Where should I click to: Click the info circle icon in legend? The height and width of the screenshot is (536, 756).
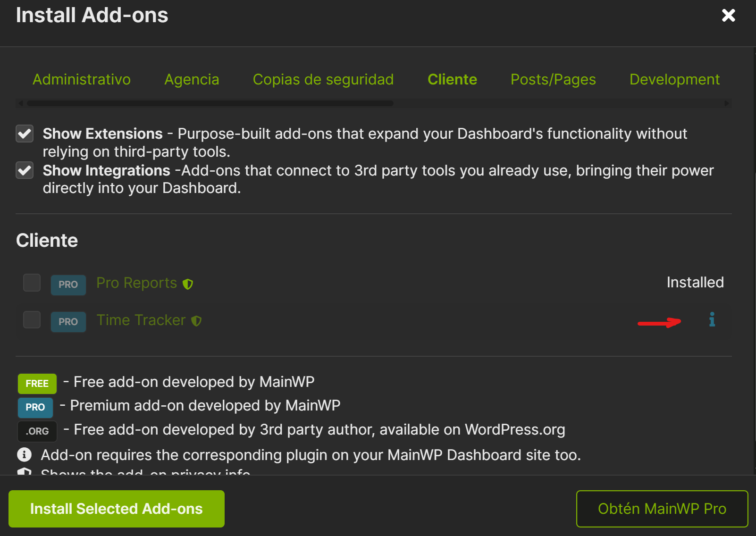pyautogui.click(x=25, y=455)
